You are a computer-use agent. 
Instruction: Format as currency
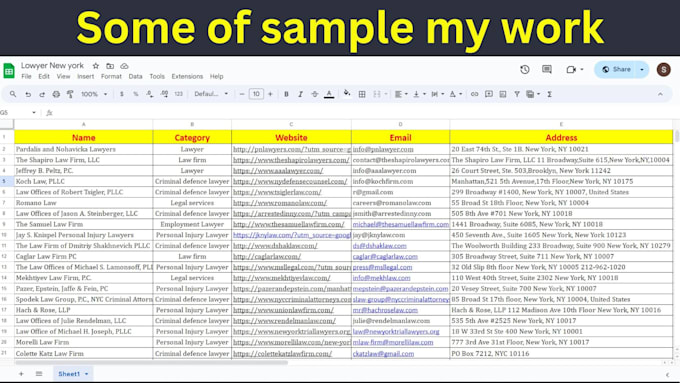click(121, 94)
